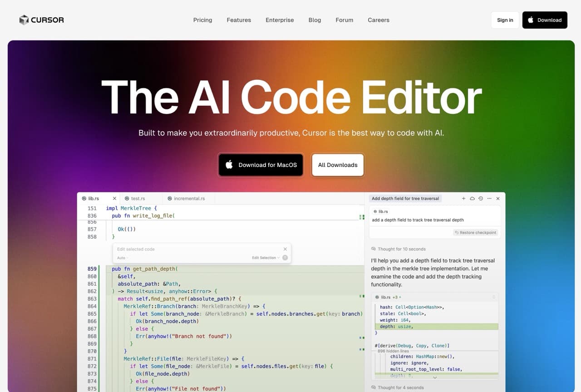Screen dimensions: 581x392
Task: Open the Features page
Action: (x=239, y=20)
